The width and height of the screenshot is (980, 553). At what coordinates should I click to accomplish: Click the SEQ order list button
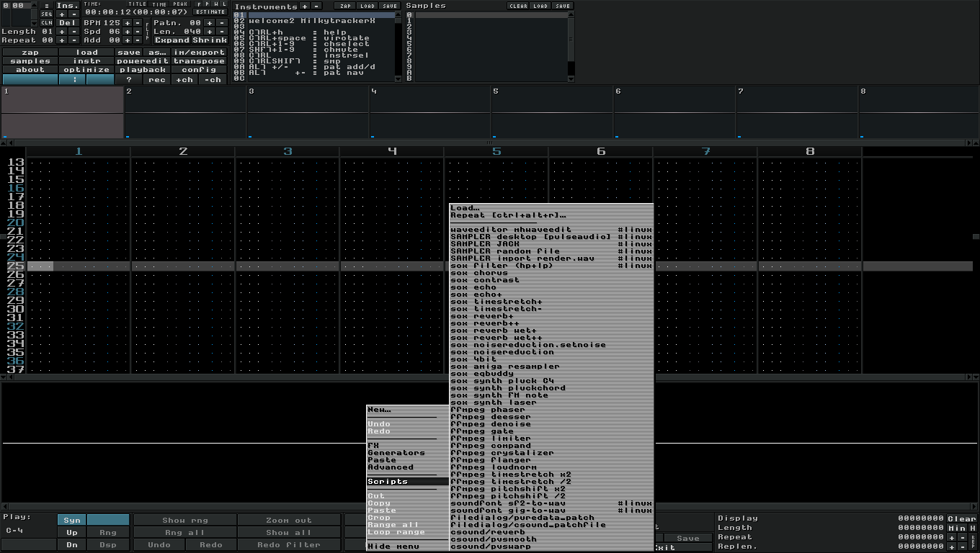tap(46, 14)
